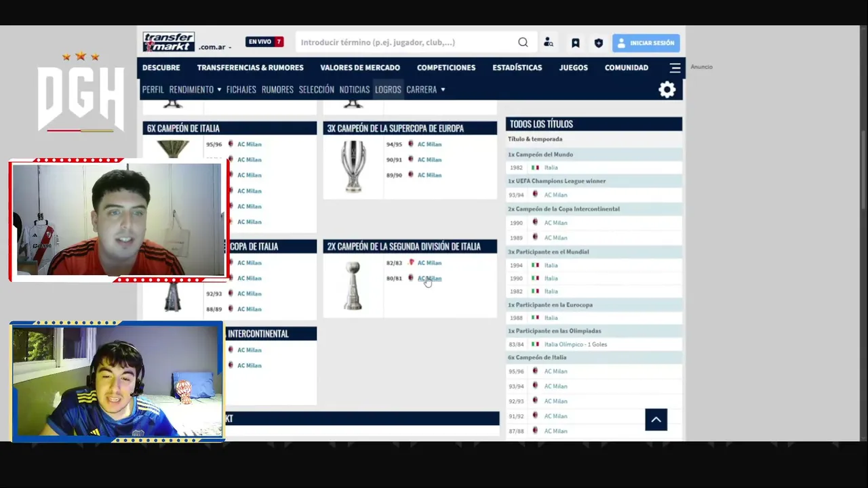Viewport: 868px width, 488px height.
Task: Click the En Vivo live button
Action: click(x=264, y=42)
